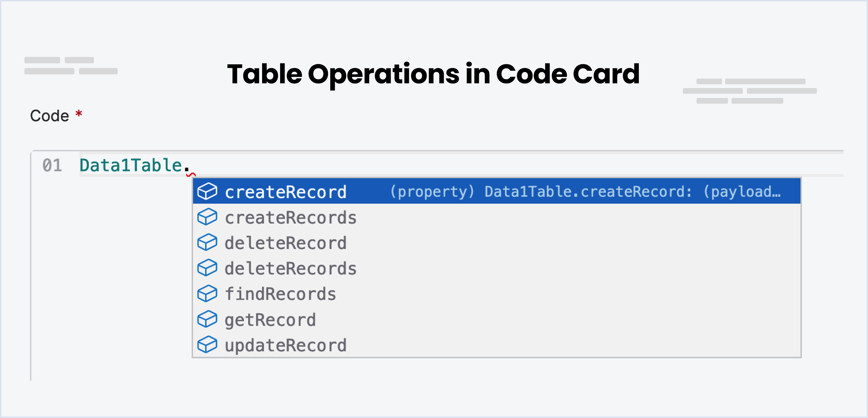Viewport: 868px width, 418px height.
Task: Select deleteRecords in the suggestion list
Action: [x=497, y=268]
